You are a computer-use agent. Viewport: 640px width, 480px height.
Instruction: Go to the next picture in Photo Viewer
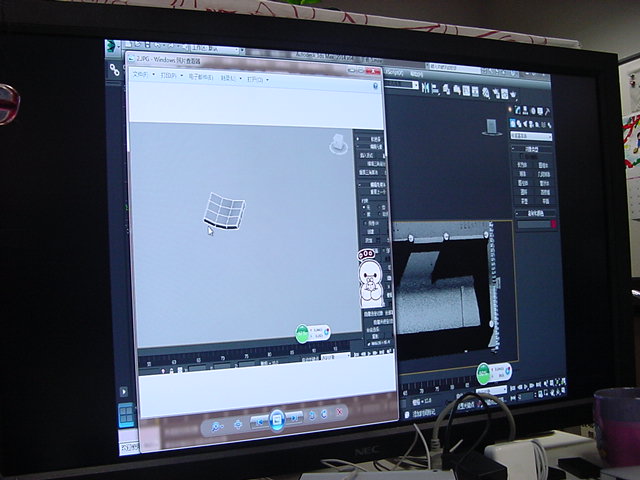pyautogui.click(x=294, y=418)
